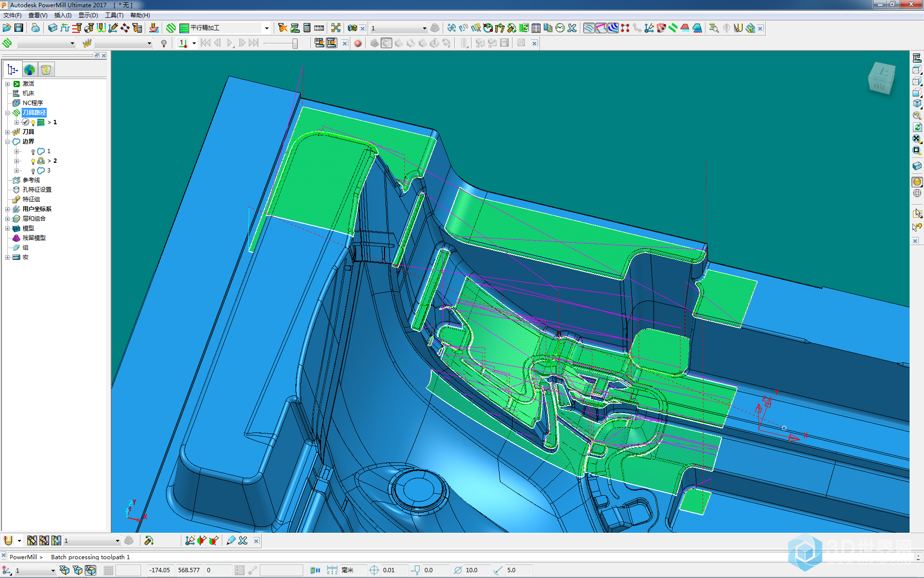Click the wireframe globe view icon
This screenshot has height=578, width=924.
tap(917, 193)
